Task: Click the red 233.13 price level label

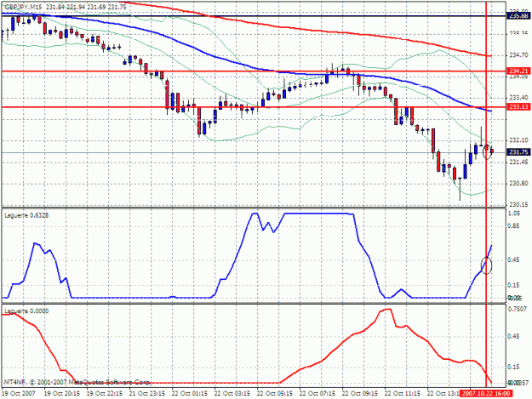Action: pos(518,107)
